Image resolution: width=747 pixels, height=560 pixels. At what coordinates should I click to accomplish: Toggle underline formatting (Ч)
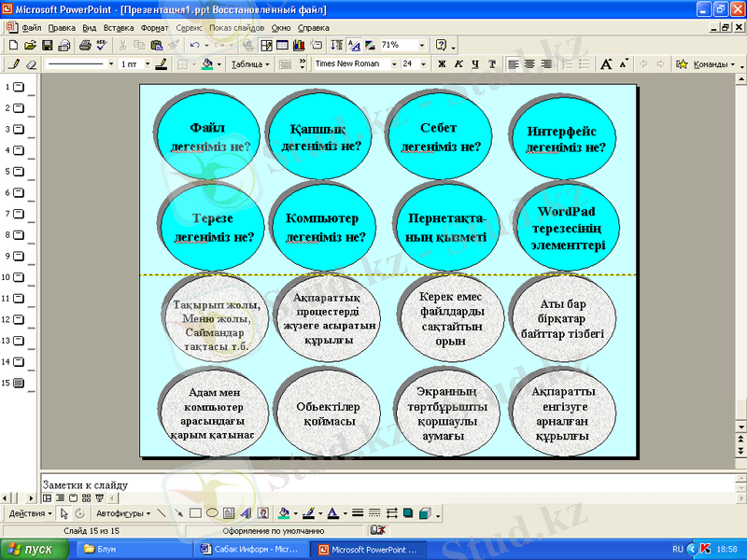pos(475,64)
